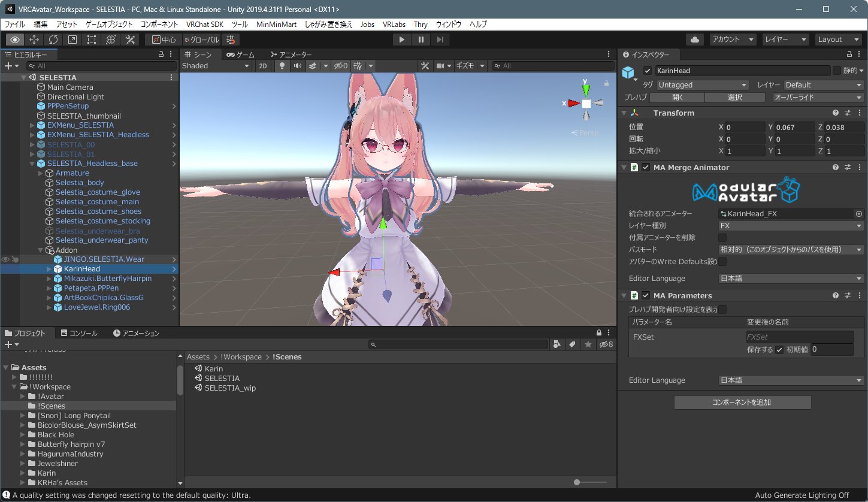Open レイヤー種別 FX dropdown
The height and width of the screenshot is (502, 868).
pos(791,226)
